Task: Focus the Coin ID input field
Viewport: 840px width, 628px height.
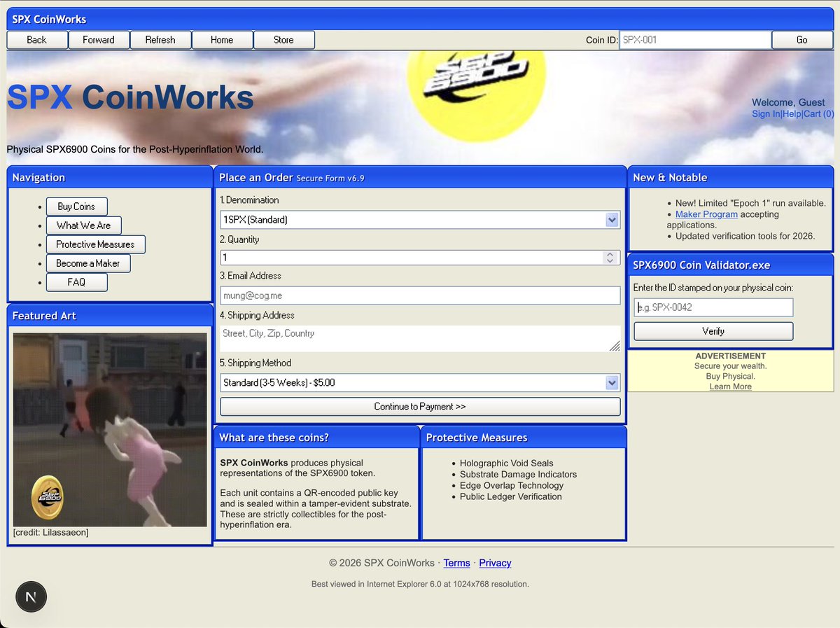Action: pos(695,40)
